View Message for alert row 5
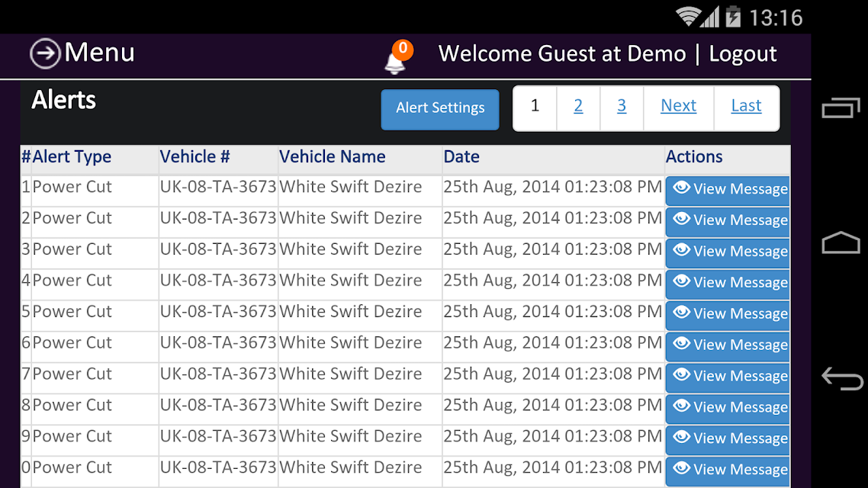This screenshot has height=488, width=868. (728, 316)
